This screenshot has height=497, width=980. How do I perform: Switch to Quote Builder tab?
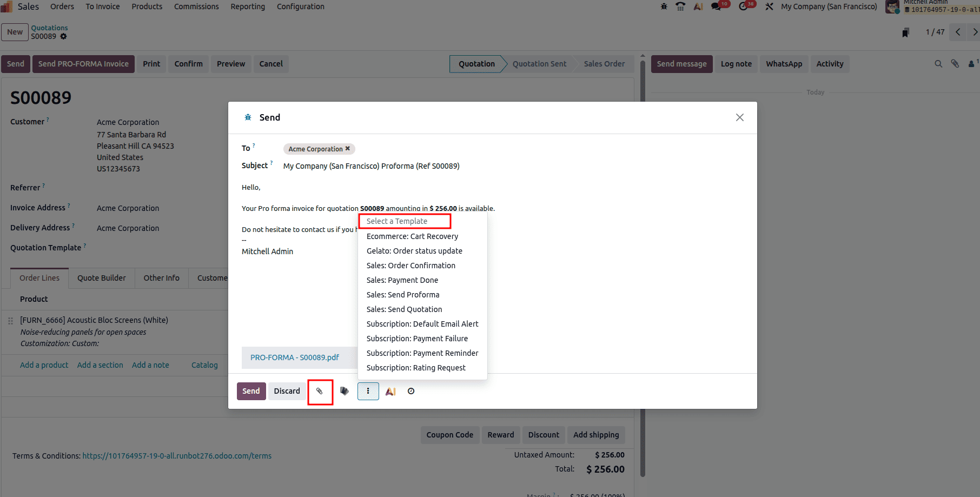pos(102,278)
